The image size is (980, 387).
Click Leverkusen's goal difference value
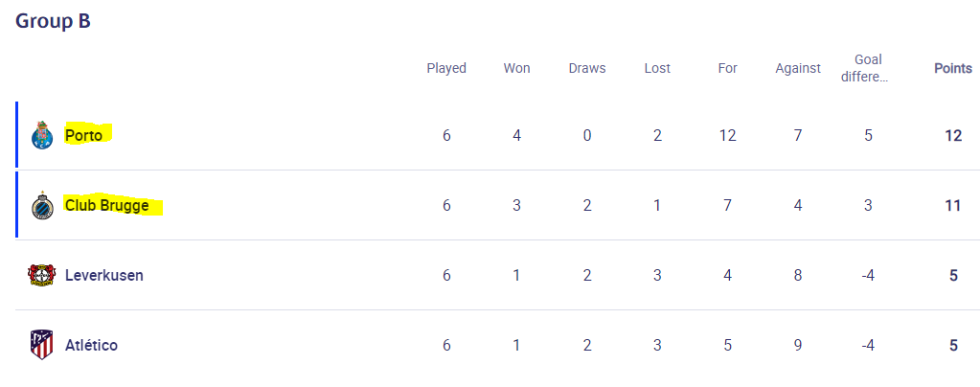click(868, 276)
